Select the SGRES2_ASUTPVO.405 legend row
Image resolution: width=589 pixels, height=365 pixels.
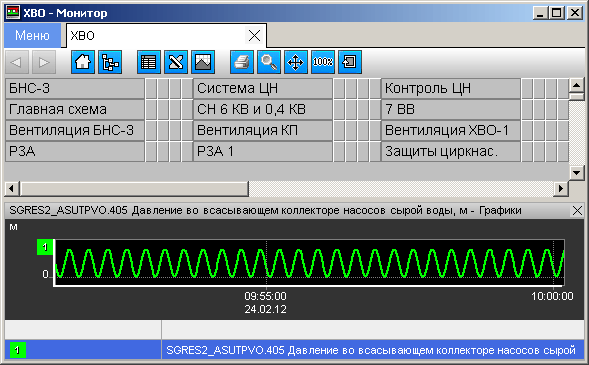294,350
